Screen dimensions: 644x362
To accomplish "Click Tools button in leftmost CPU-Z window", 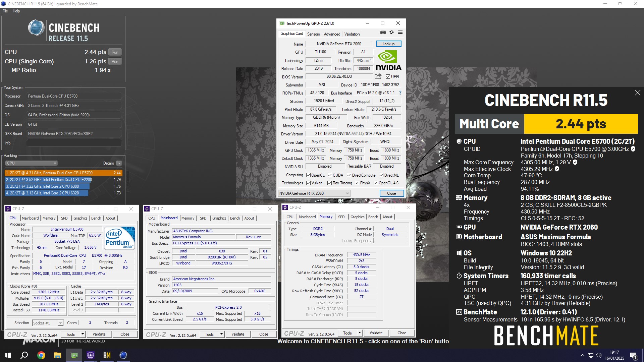I will (x=70, y=334).
